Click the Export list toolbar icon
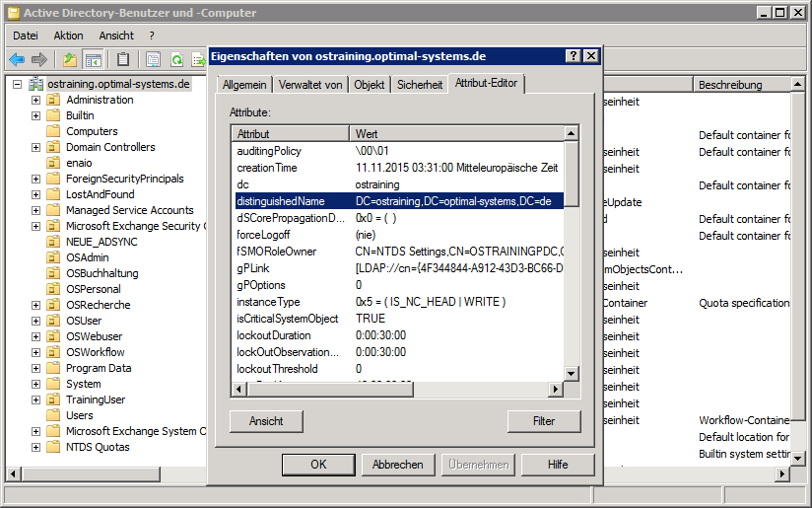812x508 pixels. click(x=199, y=59)
